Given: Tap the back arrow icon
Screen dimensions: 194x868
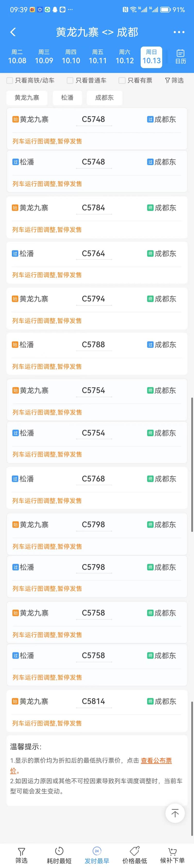Looking at the screenshot, I should coord(13,32).
